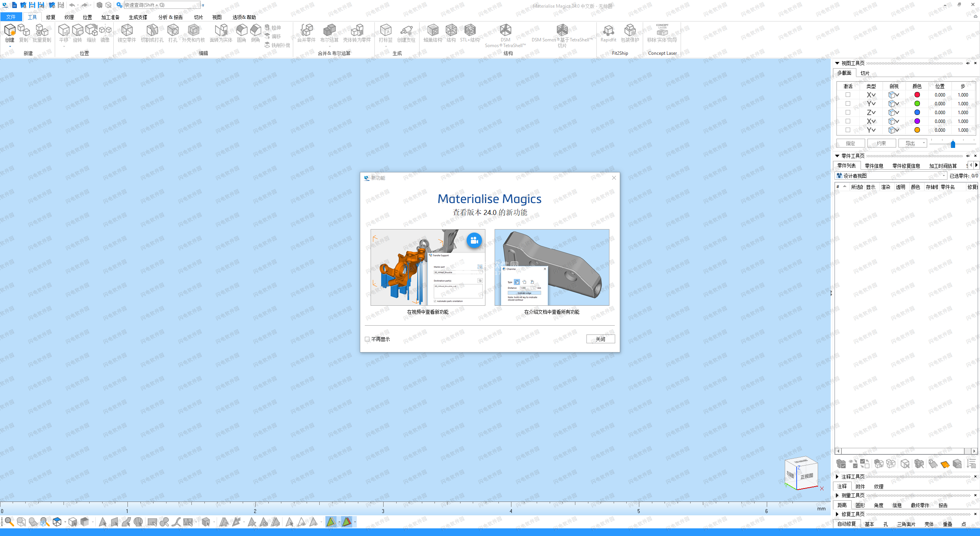Image resolution: width=980 pixels, height=536 pixels.
Task: Click the 倒角 chamfer icon
Action: click(255, 33)
